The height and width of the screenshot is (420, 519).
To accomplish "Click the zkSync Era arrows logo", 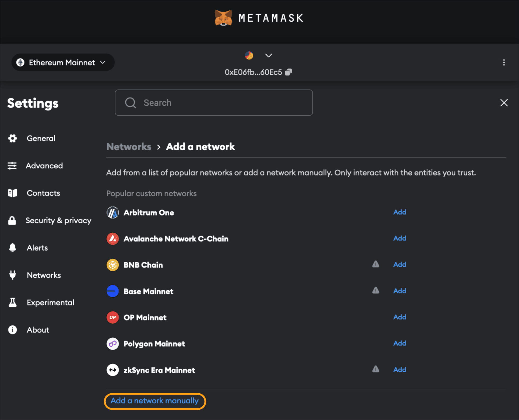I will click(x=113, y=370).
